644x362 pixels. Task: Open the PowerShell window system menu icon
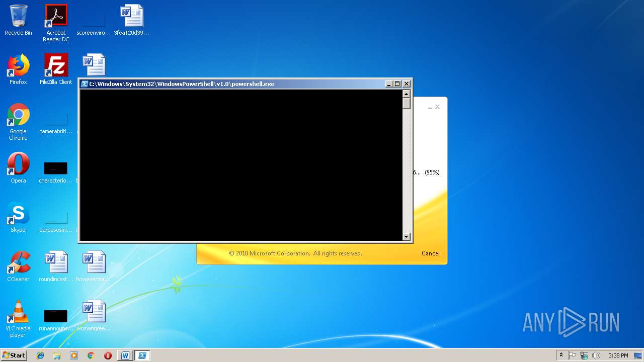[85, 84]
